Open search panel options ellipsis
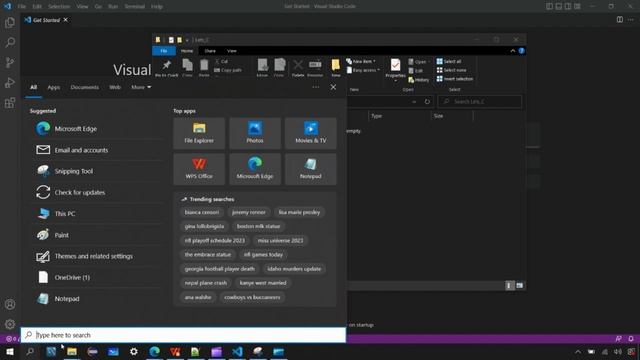Screen dimensions: 640x360 point(316,87)
